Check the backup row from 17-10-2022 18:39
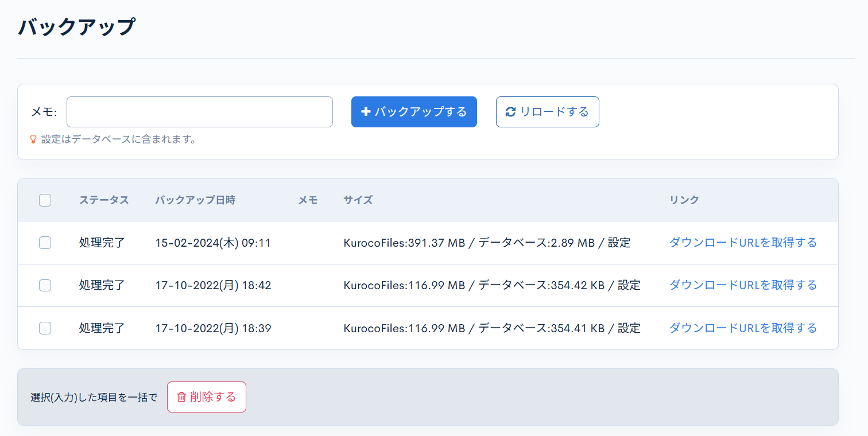 pyautogui.click(x=45, y=328)
